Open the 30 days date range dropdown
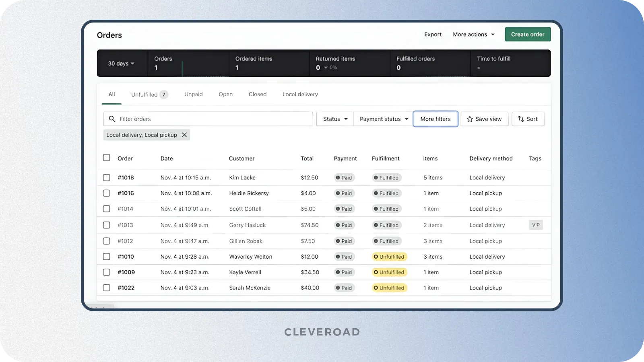The height and width of the screenshot is (362, 644). tap(121, 64)
